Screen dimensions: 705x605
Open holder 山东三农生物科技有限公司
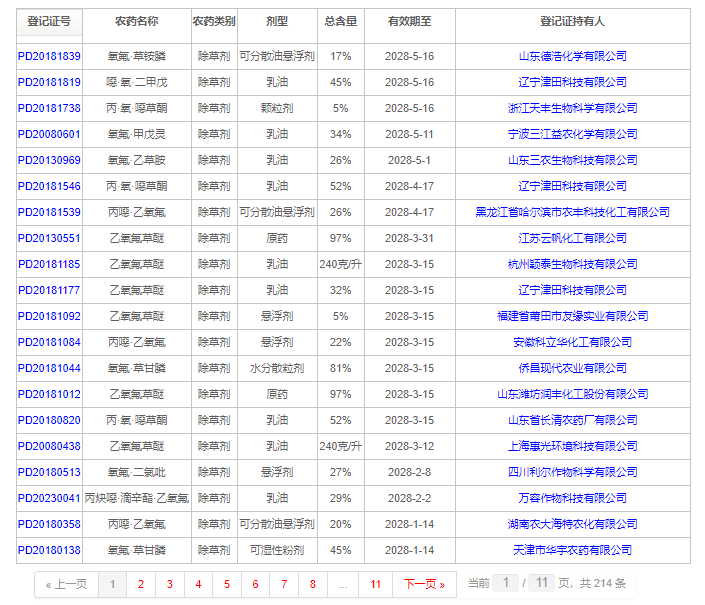(x=572, y=160)
